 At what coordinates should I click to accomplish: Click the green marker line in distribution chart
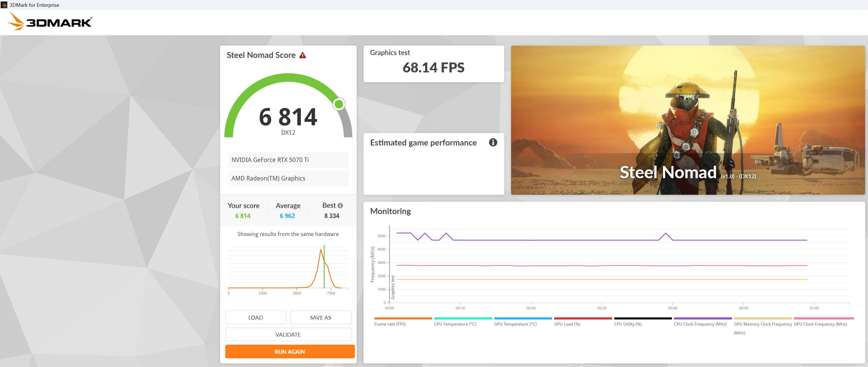tap(324, 266)
